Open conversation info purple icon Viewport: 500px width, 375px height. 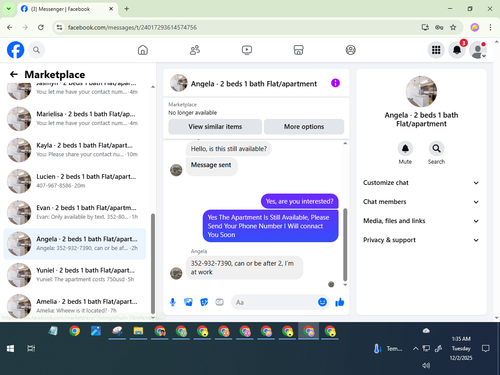[335, 83]
